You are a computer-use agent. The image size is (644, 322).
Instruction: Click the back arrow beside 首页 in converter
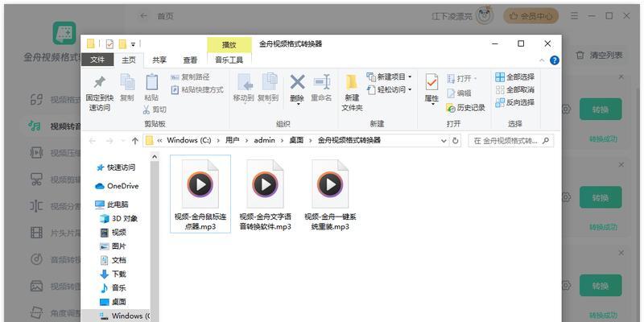click(143, 16)
